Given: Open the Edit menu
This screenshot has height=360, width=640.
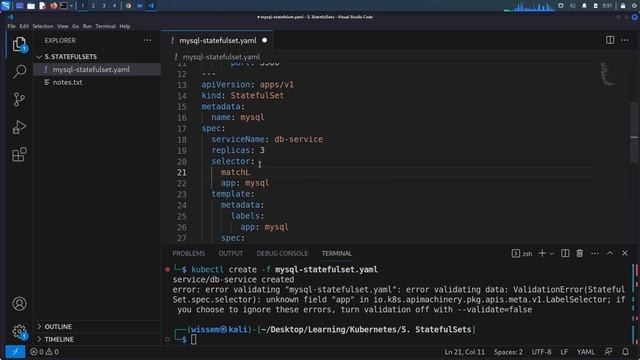Looking at the screenshot, I should tap(24, 26).
